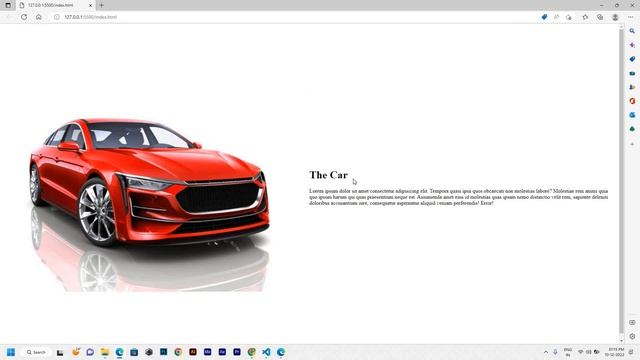The height and width of the screenshot is (360, 640).
Task: Select the 127.0.0.1 index.html tab
Action: click(x=56, y=5)
